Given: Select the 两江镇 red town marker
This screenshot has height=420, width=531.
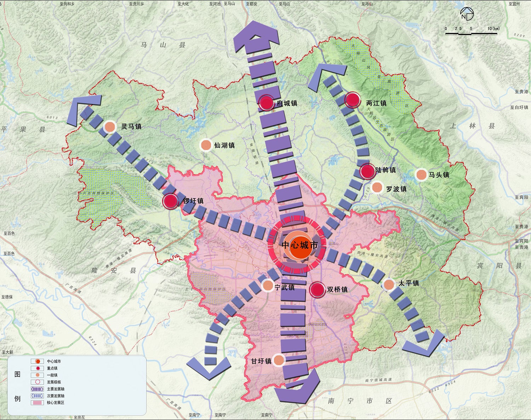Looking at the screenshot, I should click(x=353, y=100).
